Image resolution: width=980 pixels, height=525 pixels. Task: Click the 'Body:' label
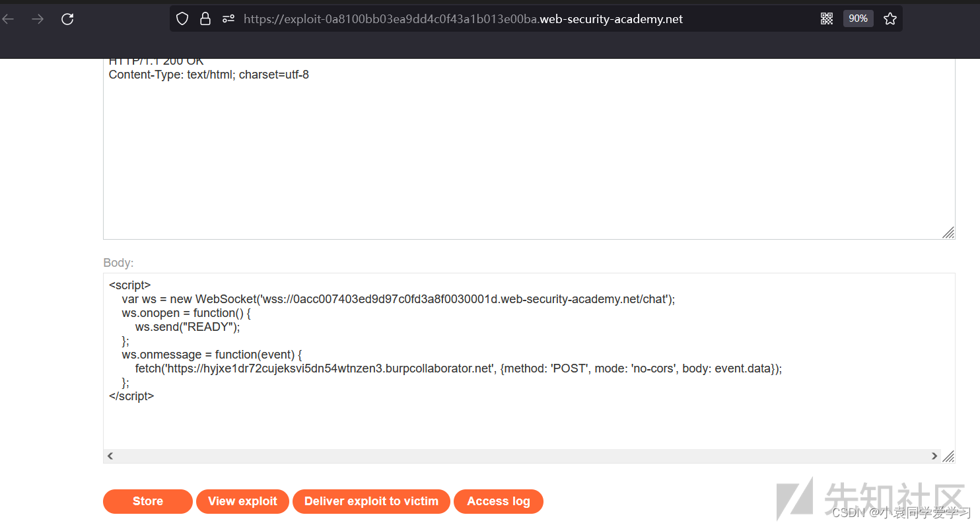coord(118,263)
